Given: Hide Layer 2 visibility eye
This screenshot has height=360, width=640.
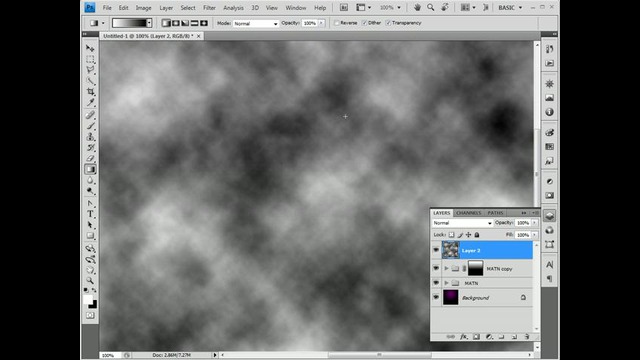Looking at the screenshot, I should click(436, 250).
